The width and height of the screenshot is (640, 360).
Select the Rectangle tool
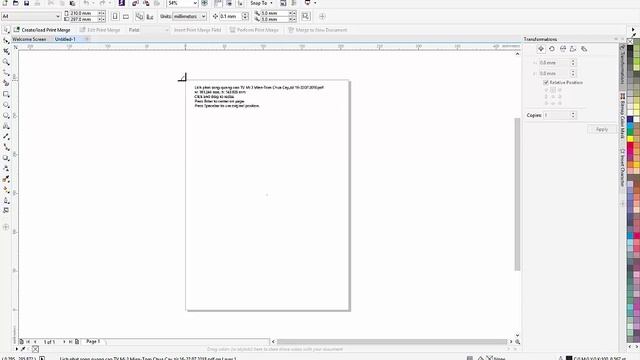click(6, 94)
